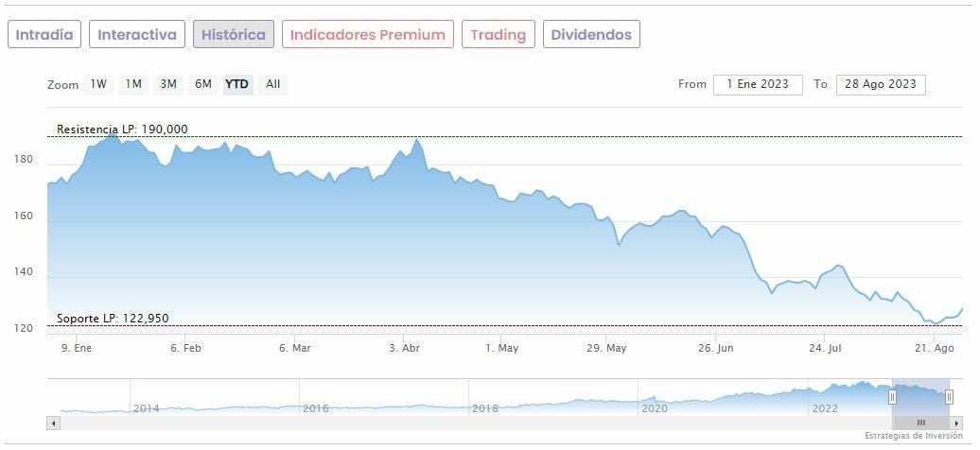Click the From date field
This screenshot has height=450, width=980.
(758, 84)
